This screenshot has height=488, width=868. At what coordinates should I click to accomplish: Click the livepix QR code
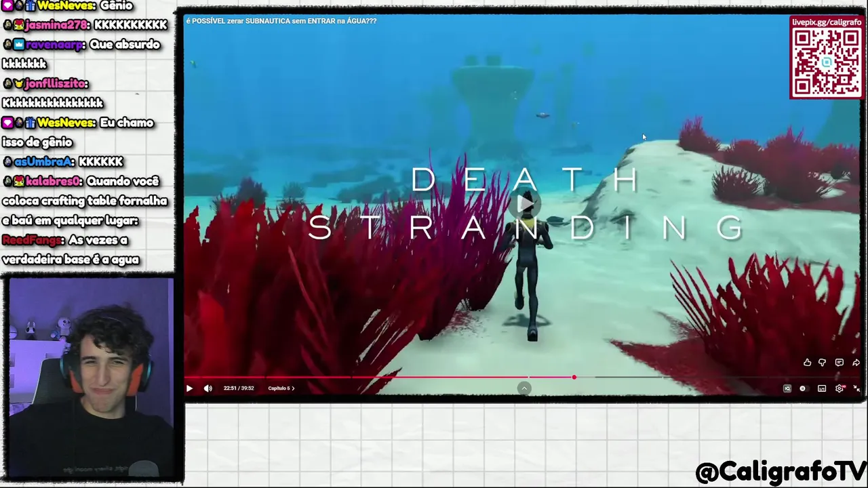click(827, 62)
